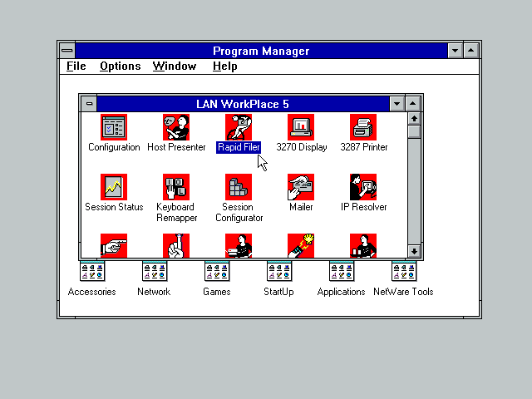Open the Program Manager control menu box
Viewport: 532px width, 399px height.
tap(67, 51)
